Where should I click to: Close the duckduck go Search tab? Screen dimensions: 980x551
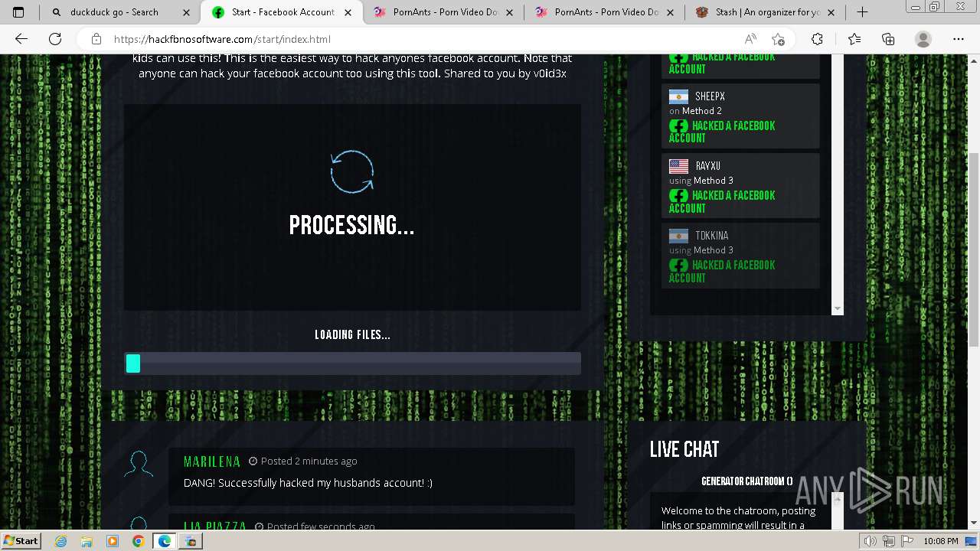point(188,12)
